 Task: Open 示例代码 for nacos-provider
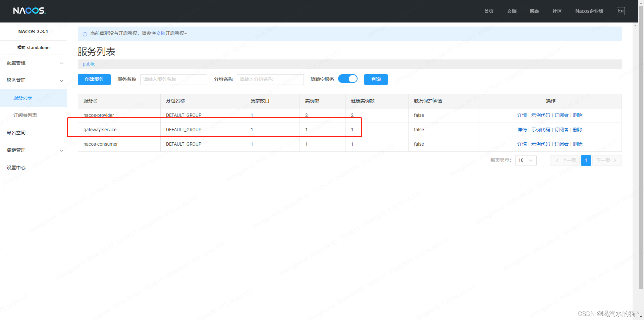[541, 115]
